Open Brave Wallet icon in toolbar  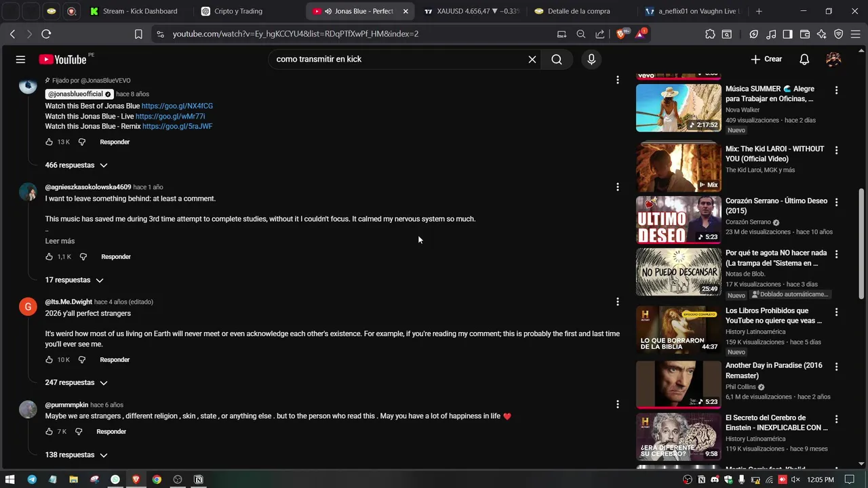click(805, 34)
